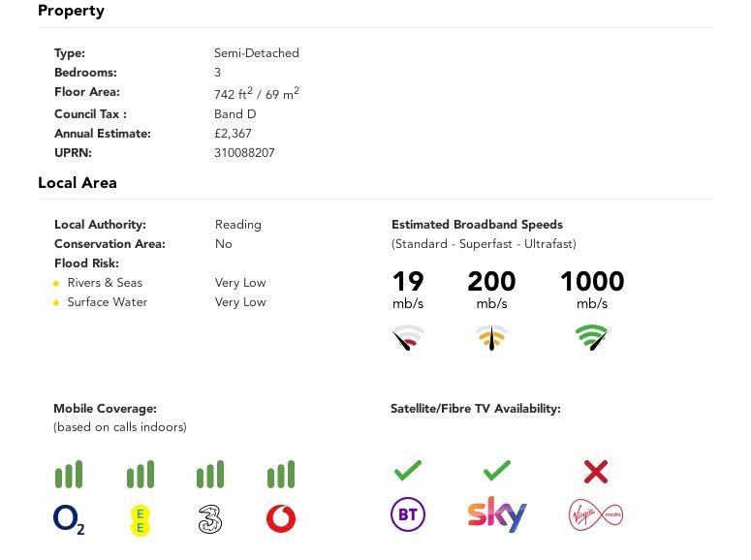
Task: Open the Sky provider logo
Action: pos(497,514)
